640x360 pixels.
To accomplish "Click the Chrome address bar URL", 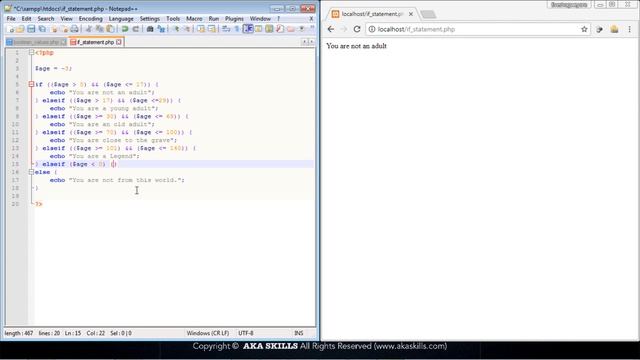I will coord(416,29).
